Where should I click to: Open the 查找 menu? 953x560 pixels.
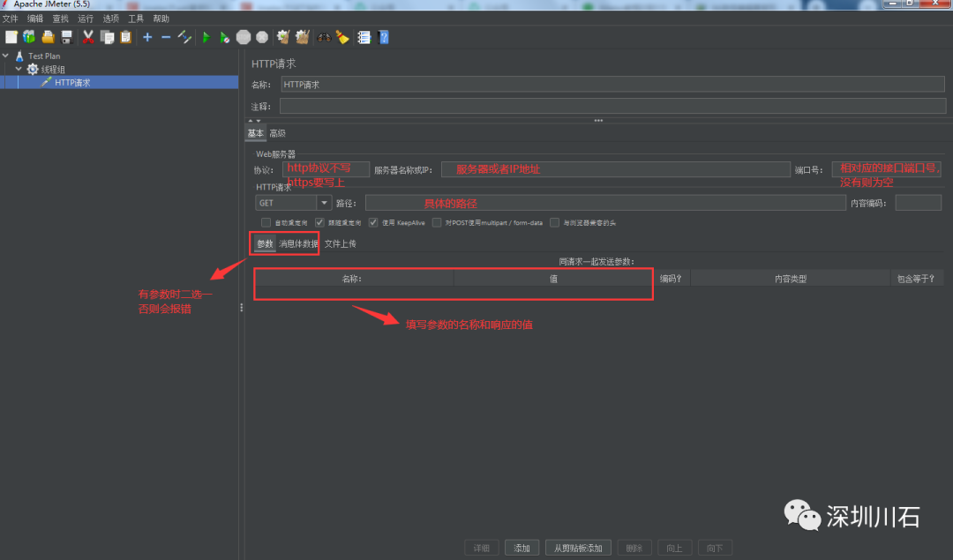pos(60,19)
